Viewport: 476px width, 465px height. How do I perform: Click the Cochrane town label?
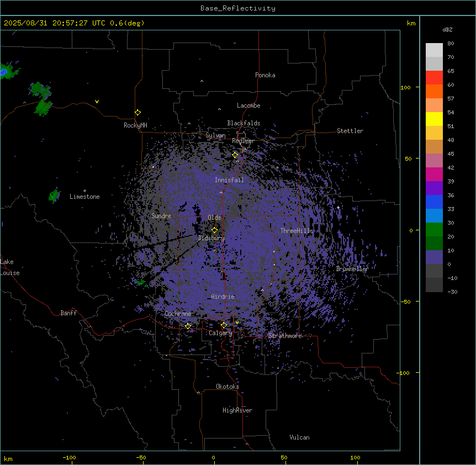178,314
